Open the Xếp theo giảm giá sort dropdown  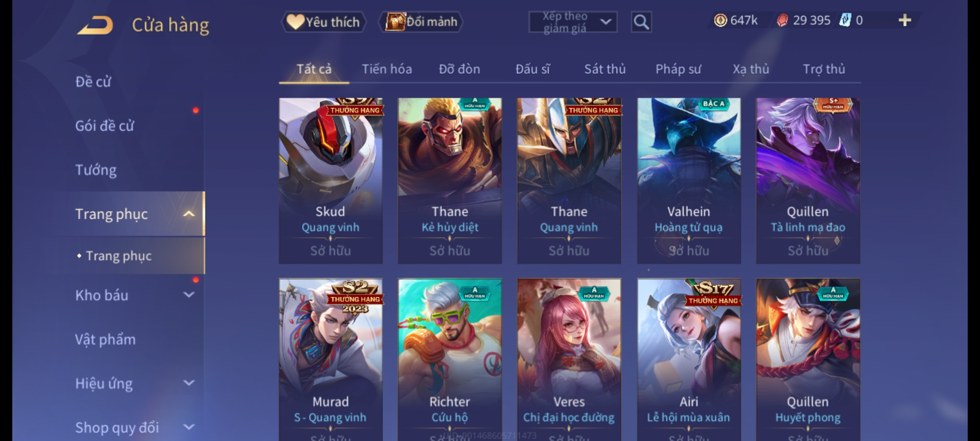pos(572,22)
